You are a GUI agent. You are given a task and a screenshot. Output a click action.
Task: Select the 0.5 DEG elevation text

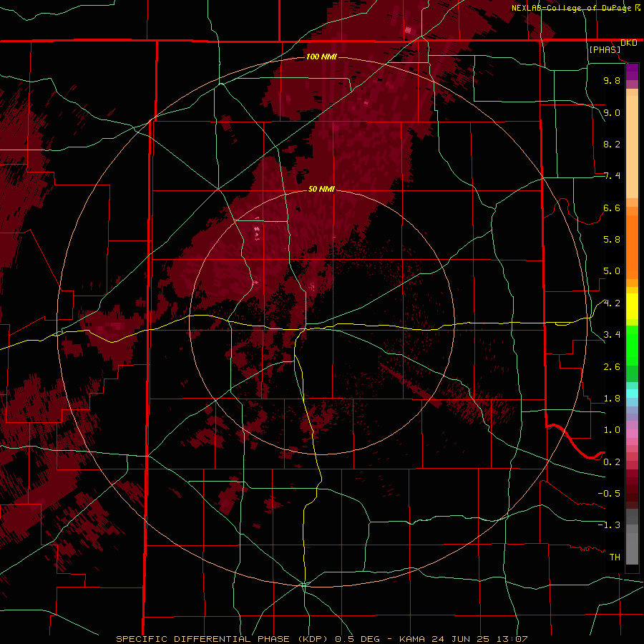pyautogui.click(x=356, y=639)
